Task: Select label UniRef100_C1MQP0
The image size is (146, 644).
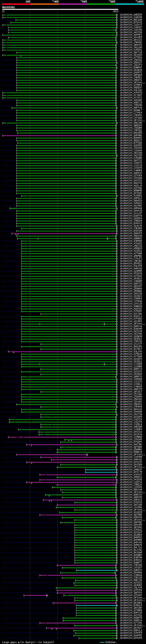Action: 131,429
